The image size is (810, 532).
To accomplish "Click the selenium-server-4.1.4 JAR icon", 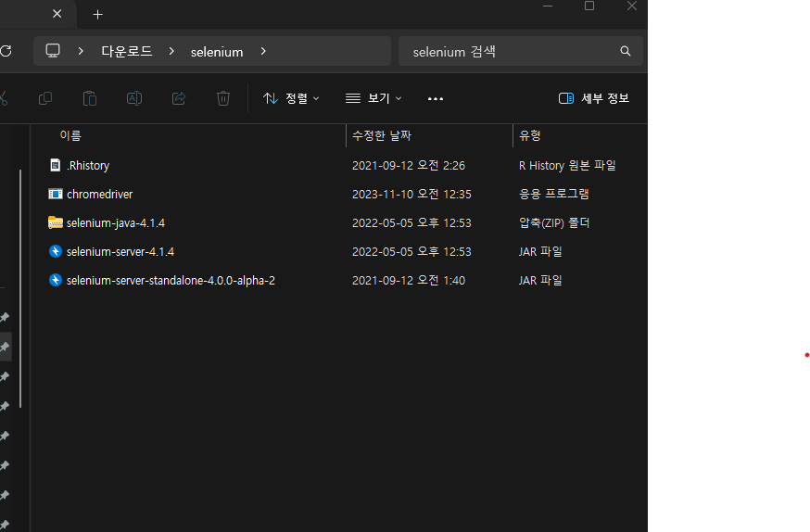I will click(x=56, y=251).
